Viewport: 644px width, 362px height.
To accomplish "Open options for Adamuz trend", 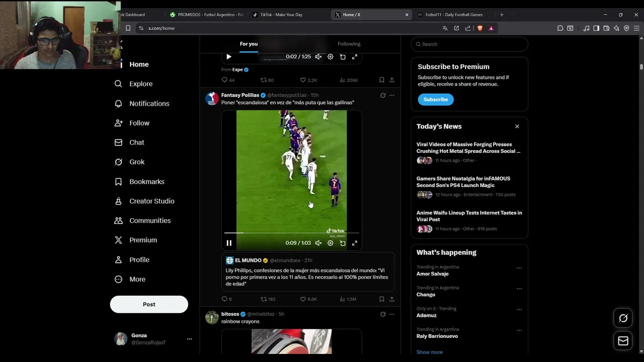I will click(x=519, y=309).
